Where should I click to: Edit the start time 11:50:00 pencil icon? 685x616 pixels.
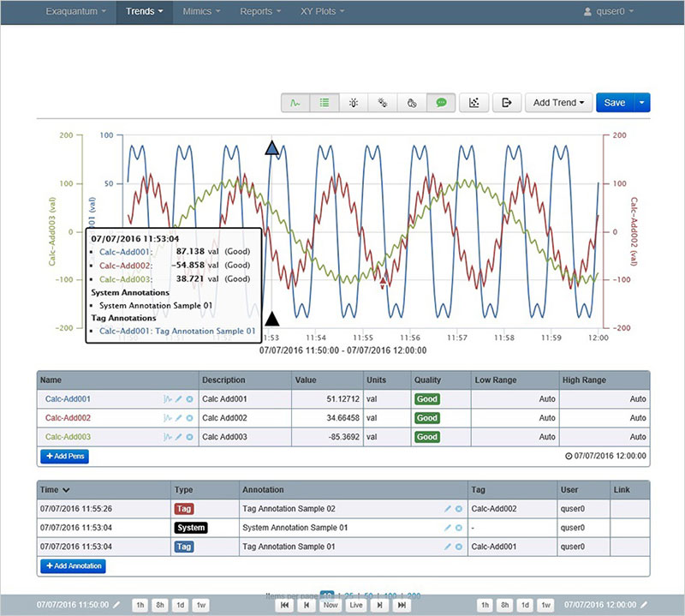116,605
